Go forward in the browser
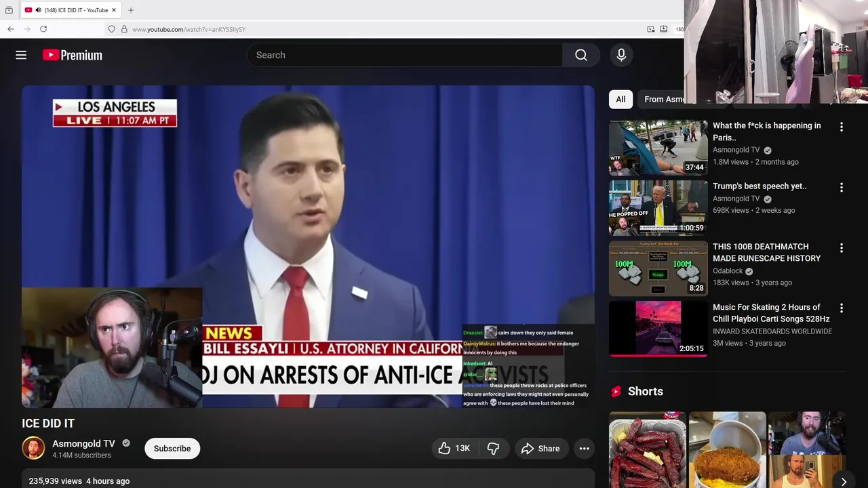Image resolution: width=868 pixels, height=488 pixels. 27,29
